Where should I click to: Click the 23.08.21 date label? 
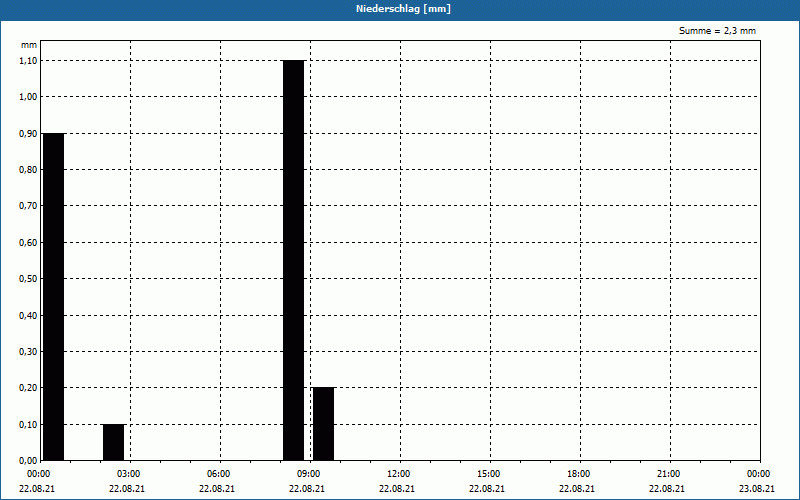coord(757,489)
